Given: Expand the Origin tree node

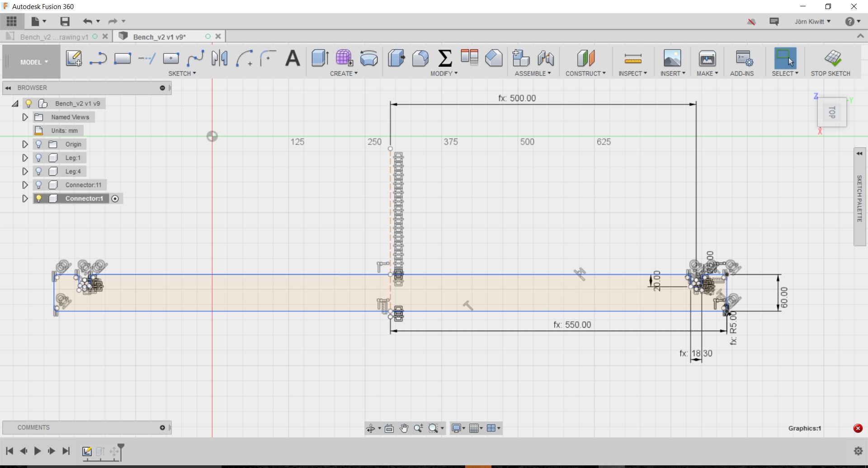Looking at the screenshot, I should [25, 144].
